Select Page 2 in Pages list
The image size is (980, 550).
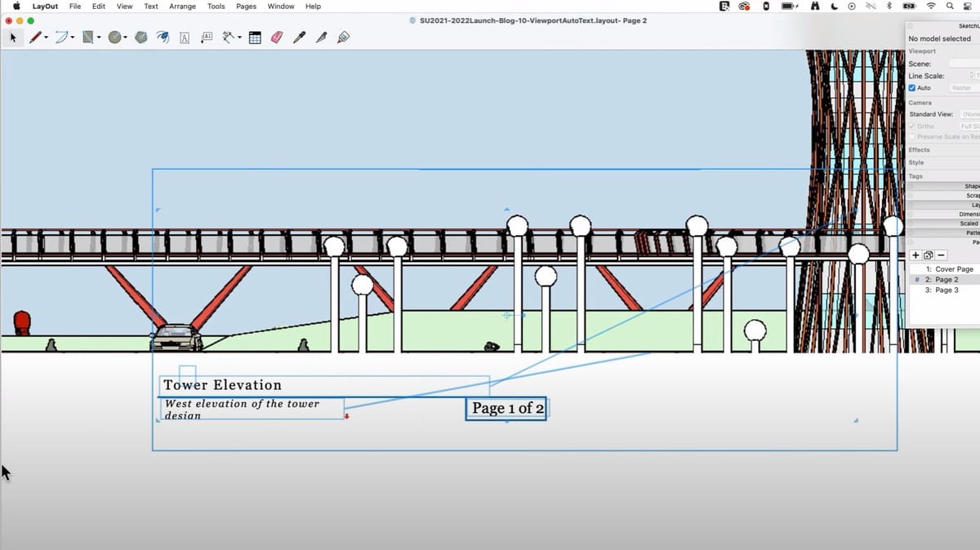coord(946,280)
